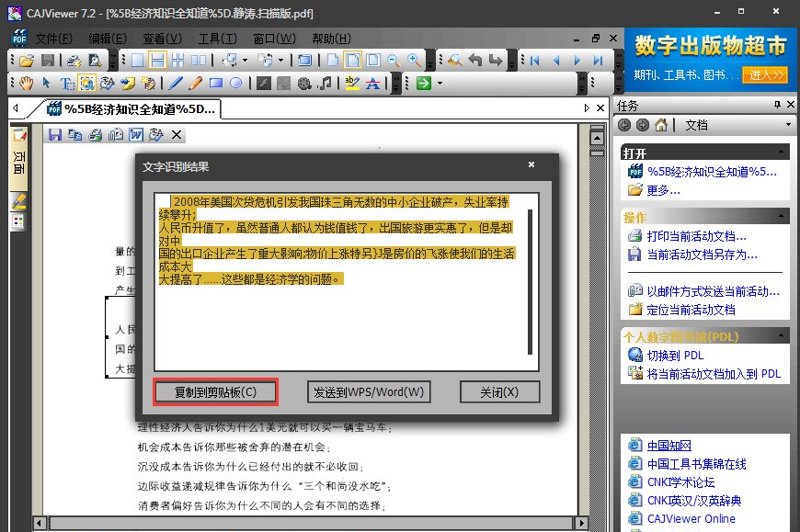800x532 pixels.
Task: Open print preview from main toolbar
Action: click(x=95, y=61)
